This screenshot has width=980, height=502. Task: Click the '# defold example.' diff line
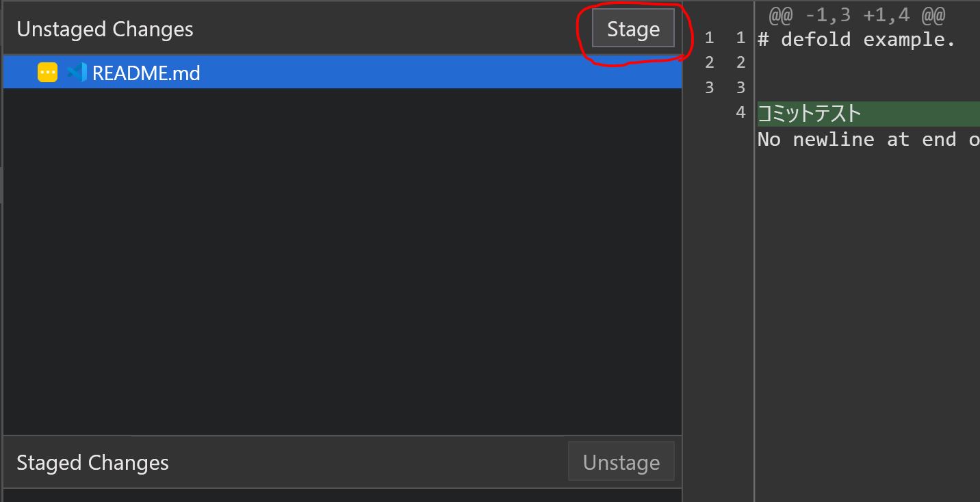[856, 39]
